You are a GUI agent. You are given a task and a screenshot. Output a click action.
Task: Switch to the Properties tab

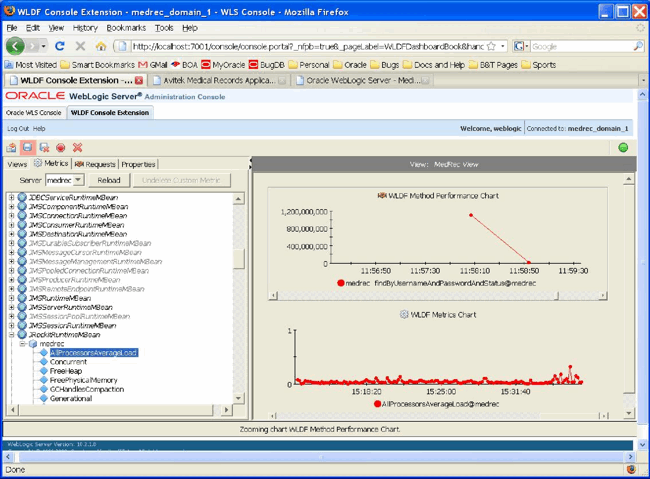pos(138,164)
